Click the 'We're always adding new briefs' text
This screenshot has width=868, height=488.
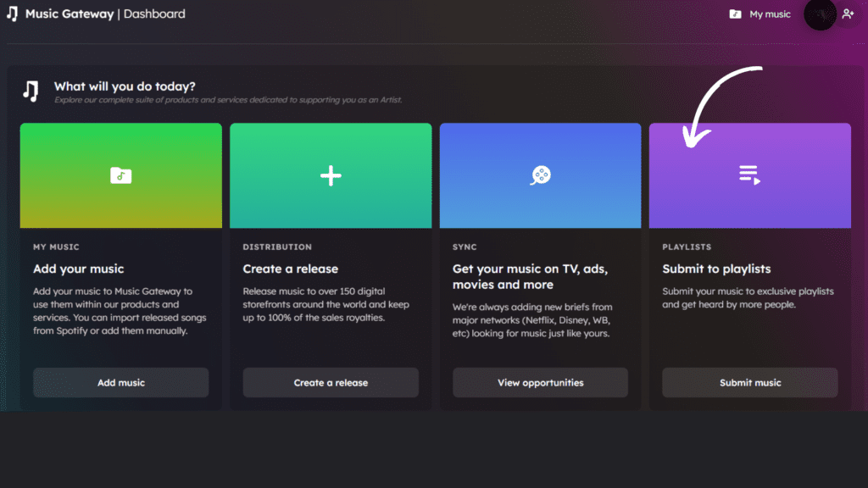[x=532, y=320]
